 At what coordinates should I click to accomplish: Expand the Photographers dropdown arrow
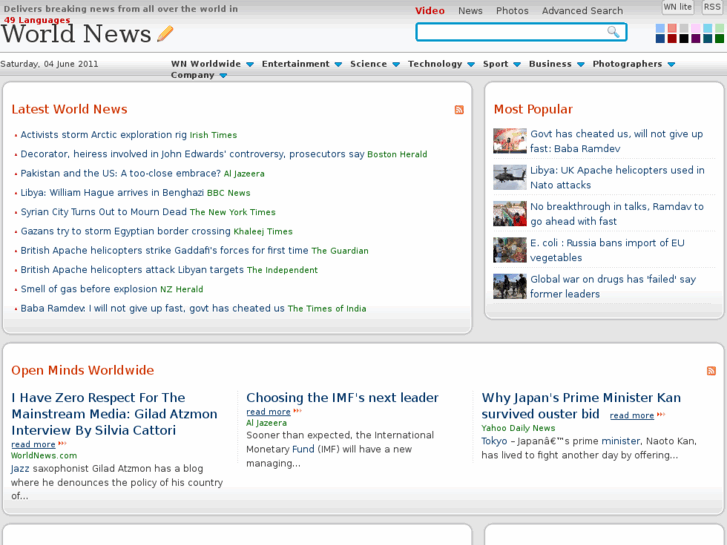click(x=671, y=64)
